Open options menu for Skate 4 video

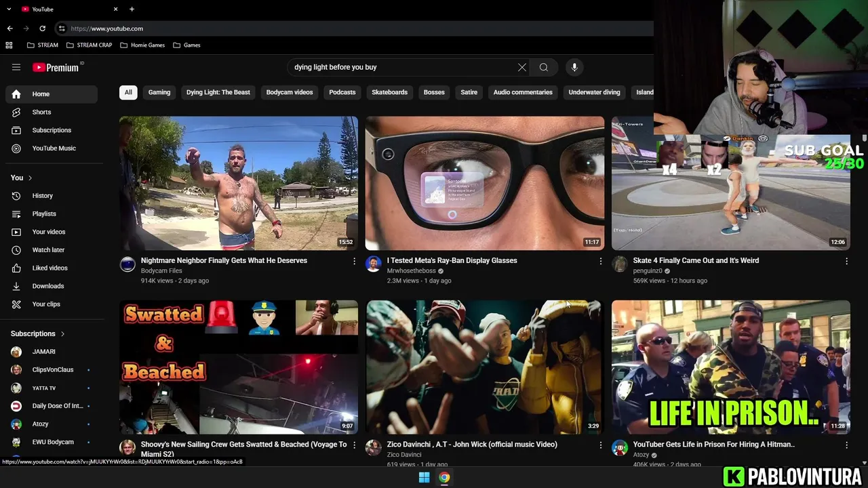(846, 261)
